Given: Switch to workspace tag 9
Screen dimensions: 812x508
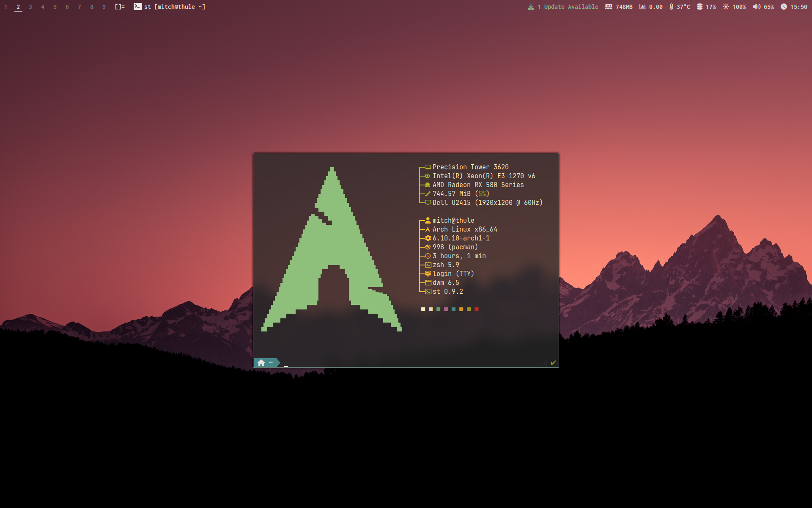Looking at the screenshot, I should coord(104,7).
